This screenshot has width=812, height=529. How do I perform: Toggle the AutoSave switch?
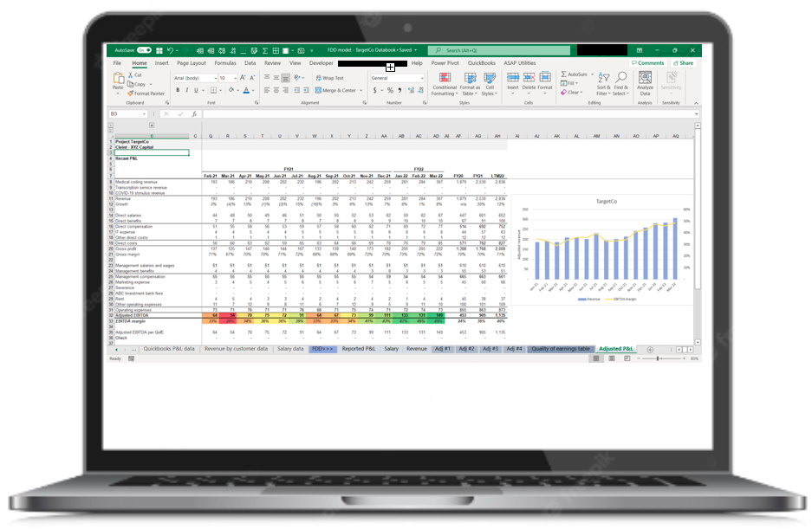tap(144, 51)
